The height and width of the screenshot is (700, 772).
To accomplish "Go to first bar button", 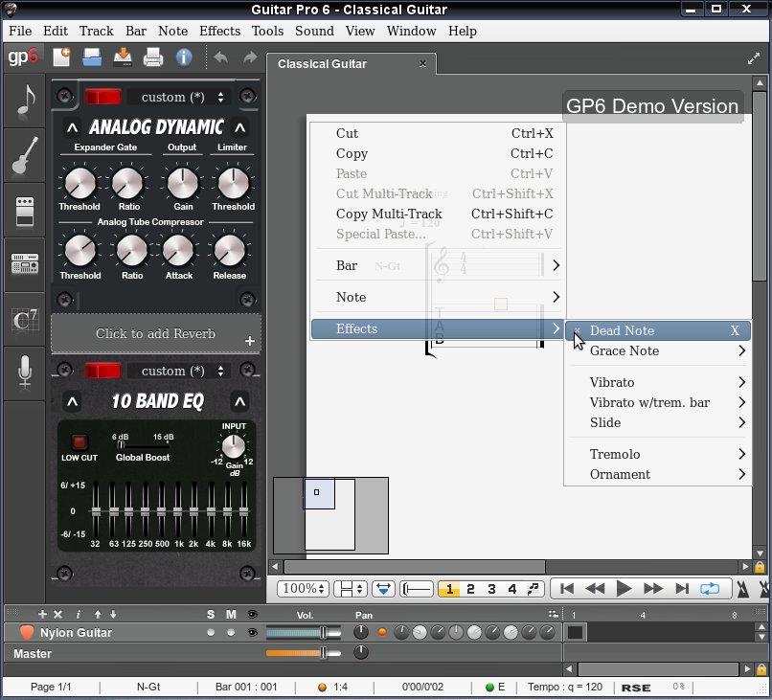I will coord(566,589).
